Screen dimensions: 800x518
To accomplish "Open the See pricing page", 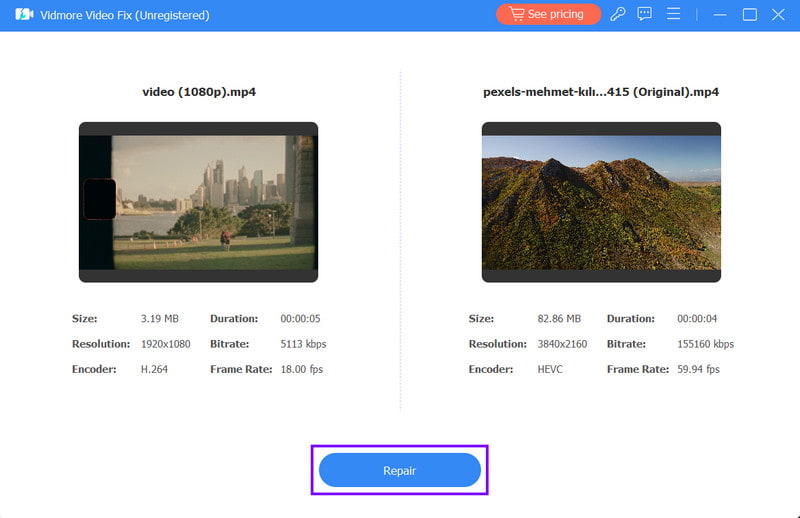I will (x=548, y=15).
